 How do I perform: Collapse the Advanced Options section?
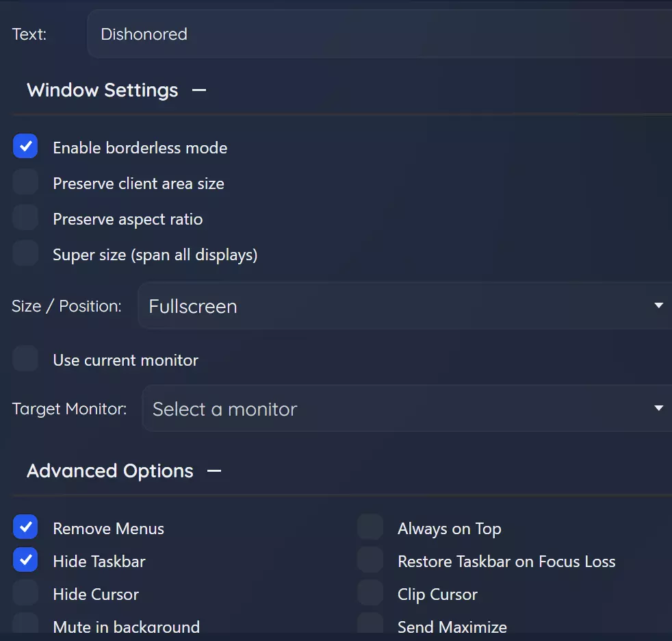[214, 471]
